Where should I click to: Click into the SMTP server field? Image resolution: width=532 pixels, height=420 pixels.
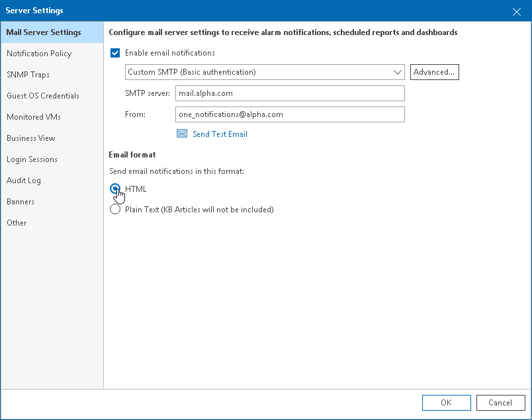click(290, 93)
